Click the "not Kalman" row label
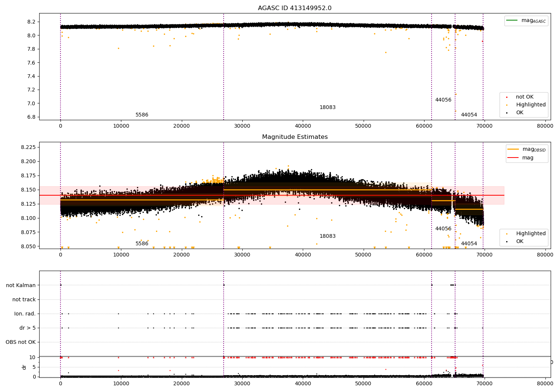Viewport: 560px width, 392px height. (21, 286)
